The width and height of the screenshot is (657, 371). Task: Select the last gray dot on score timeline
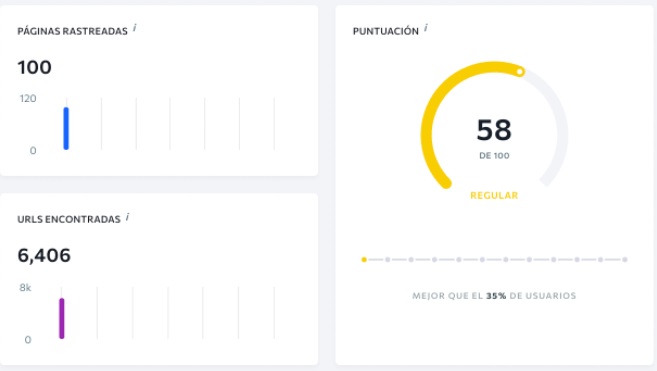pos(625,259)
